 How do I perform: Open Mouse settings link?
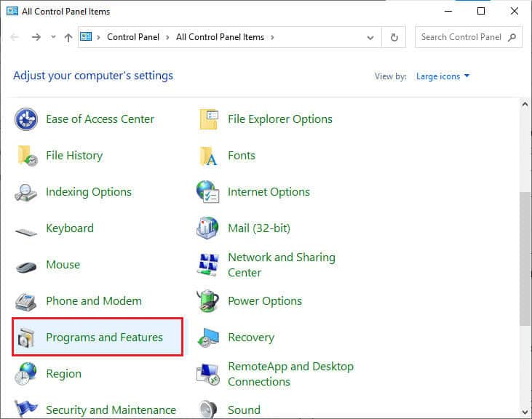(63, 264)
